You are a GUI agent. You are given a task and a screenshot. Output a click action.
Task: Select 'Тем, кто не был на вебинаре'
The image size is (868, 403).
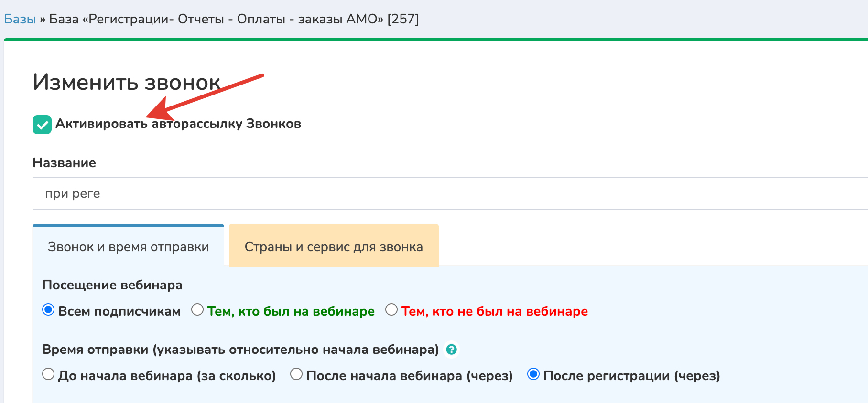(x=391, y=310)
